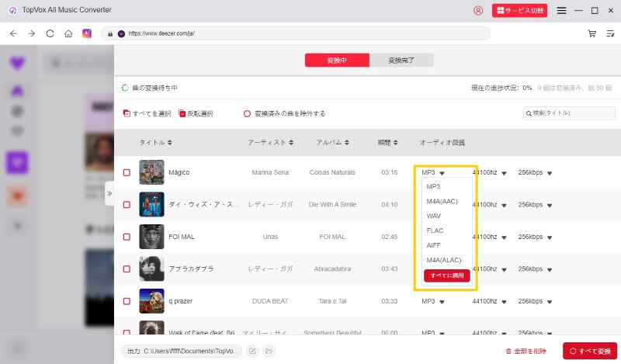Click the address bar URL
Image resolution: width=621 pixels, height=364 pixels.
click(295, 33)
